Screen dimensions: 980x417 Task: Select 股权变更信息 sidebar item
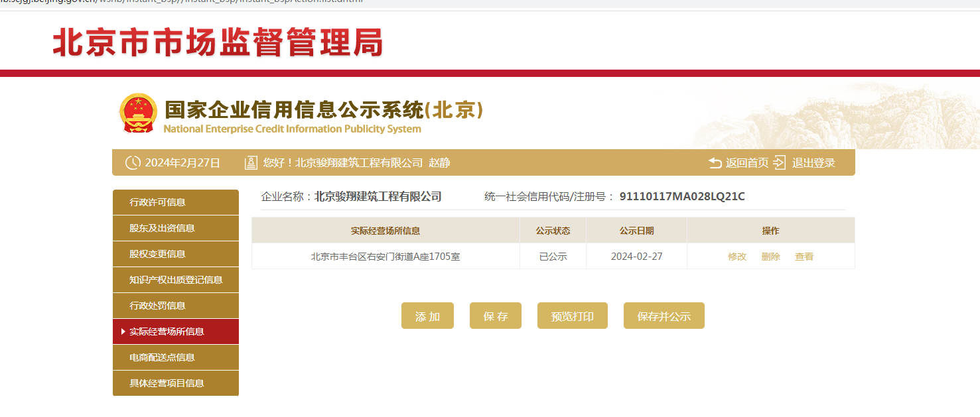pyautogui.click(x=176, y=254)
